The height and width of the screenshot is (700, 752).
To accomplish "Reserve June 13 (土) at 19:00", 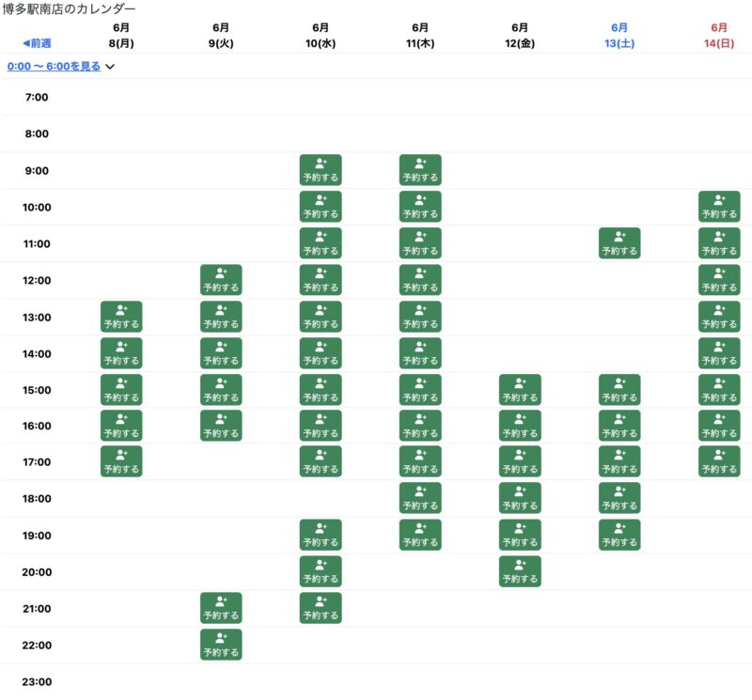I will [x=619, y=535].
